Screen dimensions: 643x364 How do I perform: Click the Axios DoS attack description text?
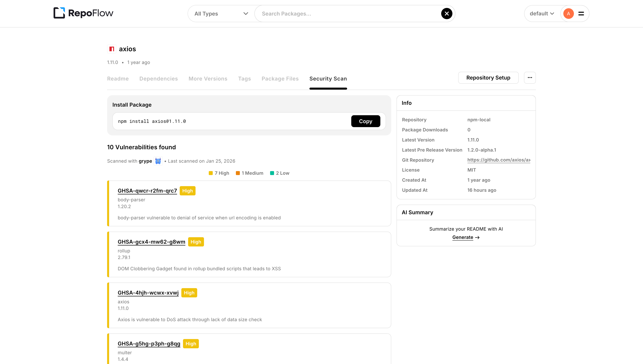(190, 320)
